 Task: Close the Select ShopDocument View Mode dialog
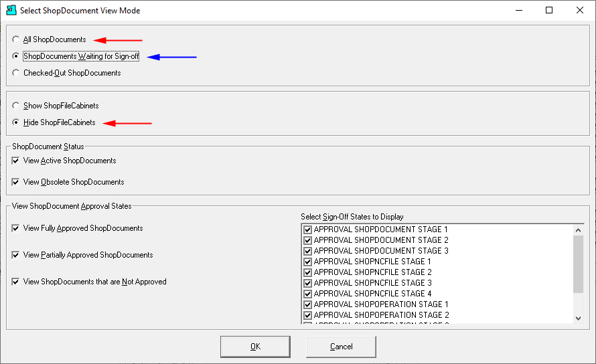(580, 10)
